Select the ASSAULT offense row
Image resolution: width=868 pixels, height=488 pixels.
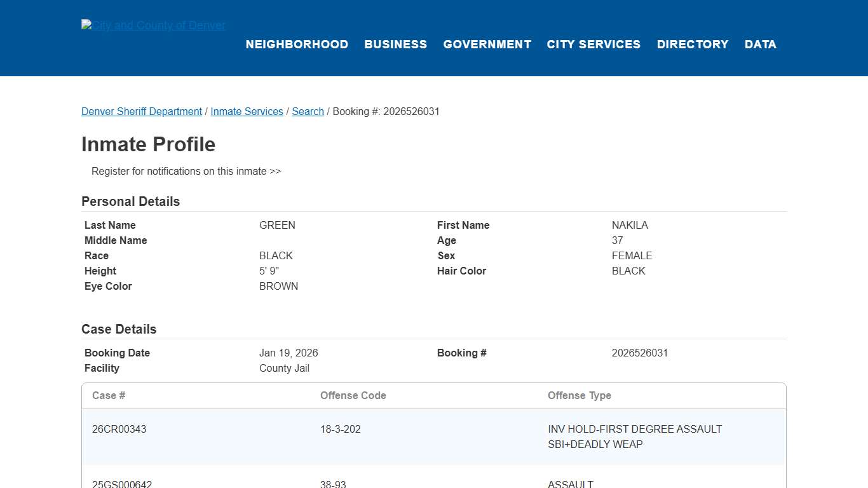tap(570, 484)
